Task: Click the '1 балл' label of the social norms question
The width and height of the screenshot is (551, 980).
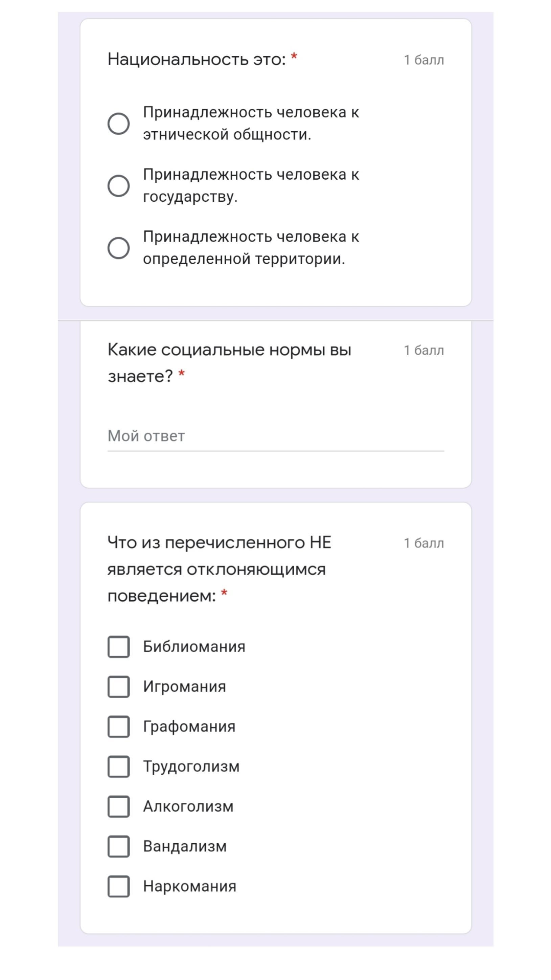Action: (423, 350)
